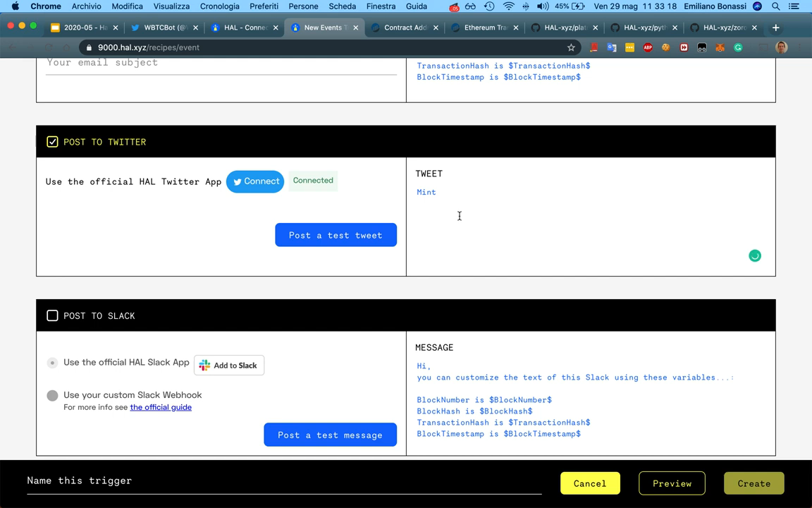Switch to the Contract Address tab
The width and height of the screenshot is (812, 508).
[405, 28]
